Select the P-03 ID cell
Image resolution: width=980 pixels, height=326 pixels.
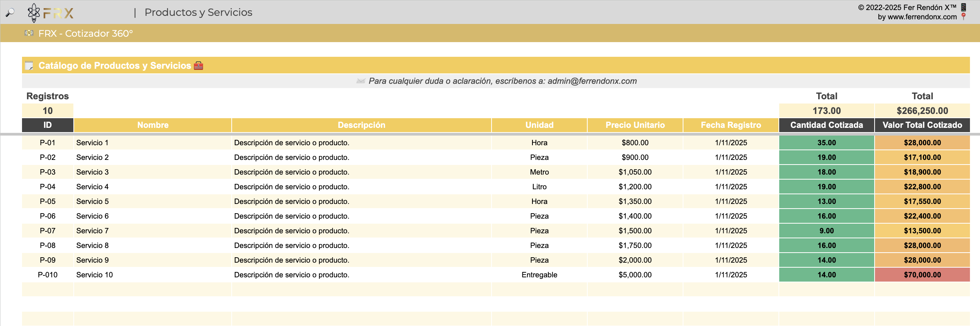click(47, 172)
